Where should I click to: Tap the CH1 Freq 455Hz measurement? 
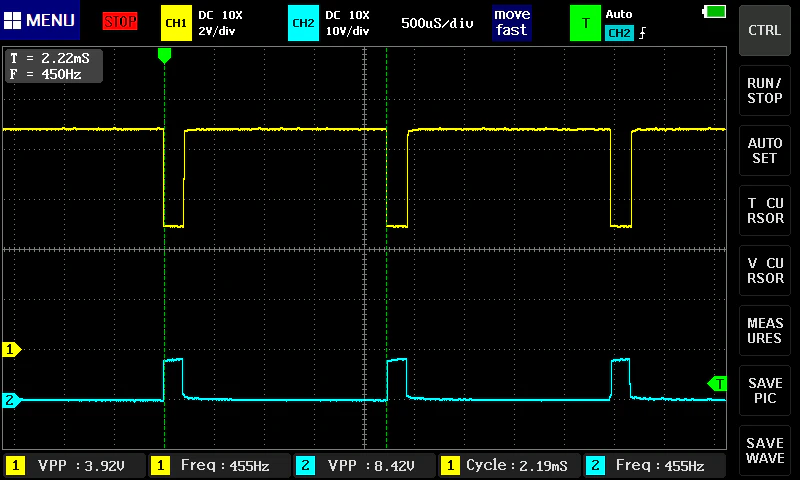pyautogui.click(x=219, y=466)
